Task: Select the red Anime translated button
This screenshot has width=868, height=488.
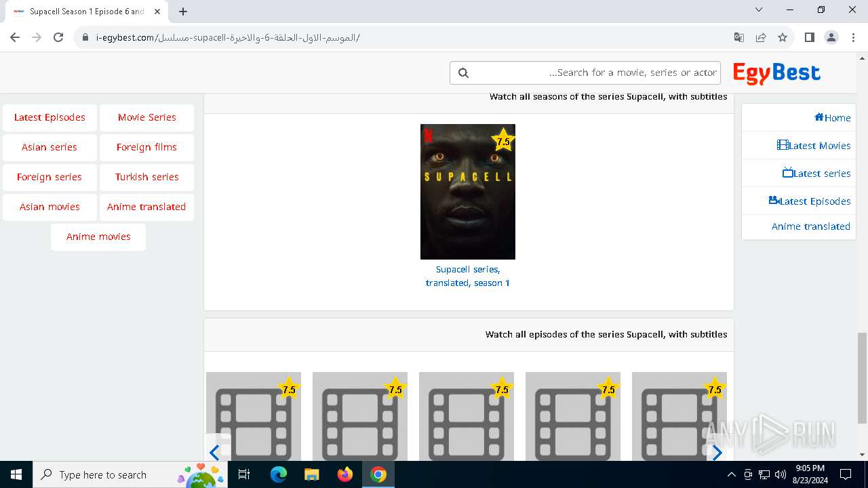Action: point(146,207)
